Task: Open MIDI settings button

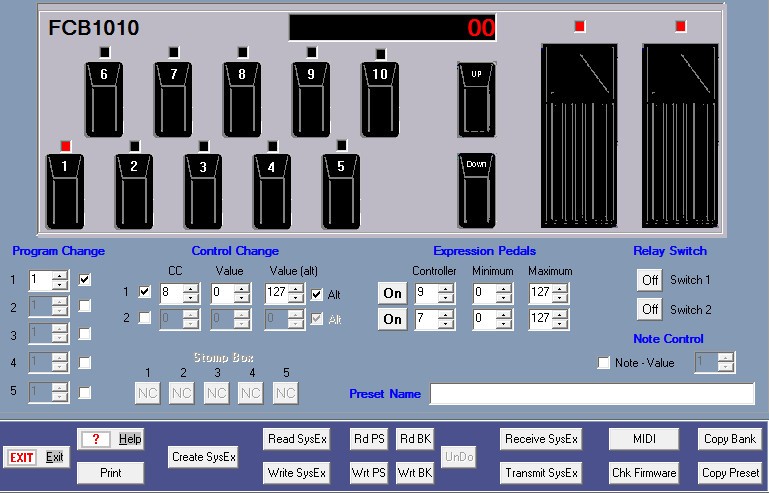Action: pos(644,439)
